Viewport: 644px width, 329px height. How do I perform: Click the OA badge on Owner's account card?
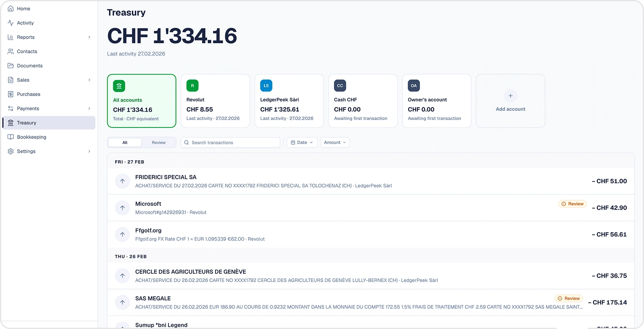point(414,86)
